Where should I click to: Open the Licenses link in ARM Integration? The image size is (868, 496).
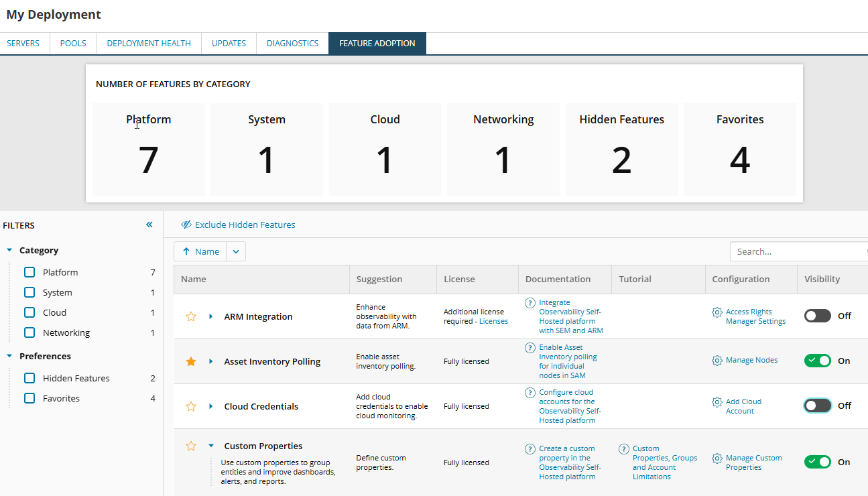(493, 321)
